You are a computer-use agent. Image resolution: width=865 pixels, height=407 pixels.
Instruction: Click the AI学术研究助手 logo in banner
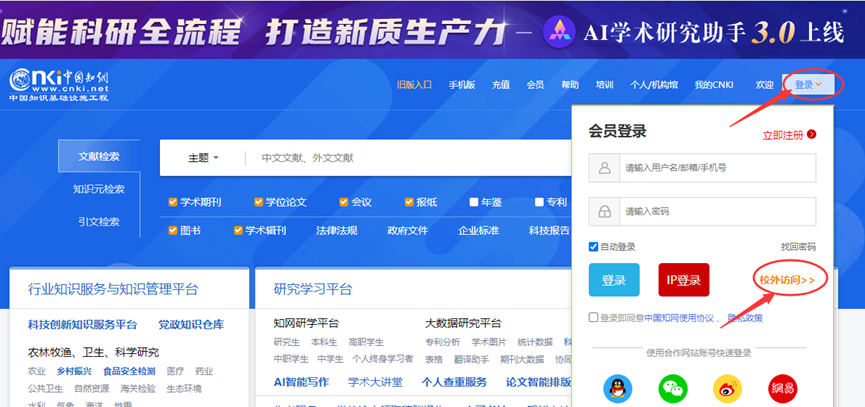(559, 32)
